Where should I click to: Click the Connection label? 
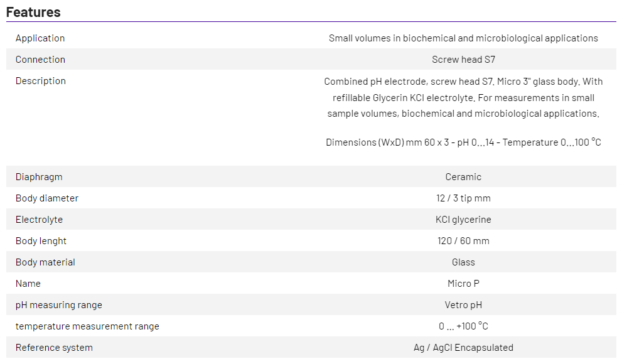(40, 60)
